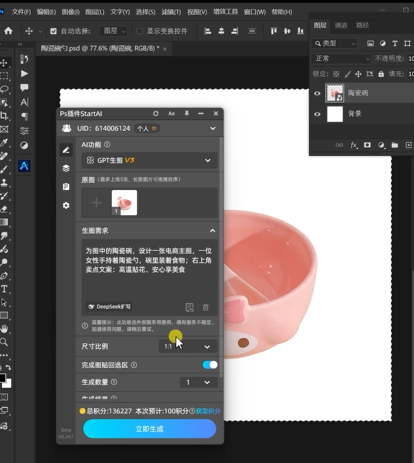The height and width of the screenshot is (463, 414).
Task: Select the Object Selection tool
Action: (x=4, y=102)
